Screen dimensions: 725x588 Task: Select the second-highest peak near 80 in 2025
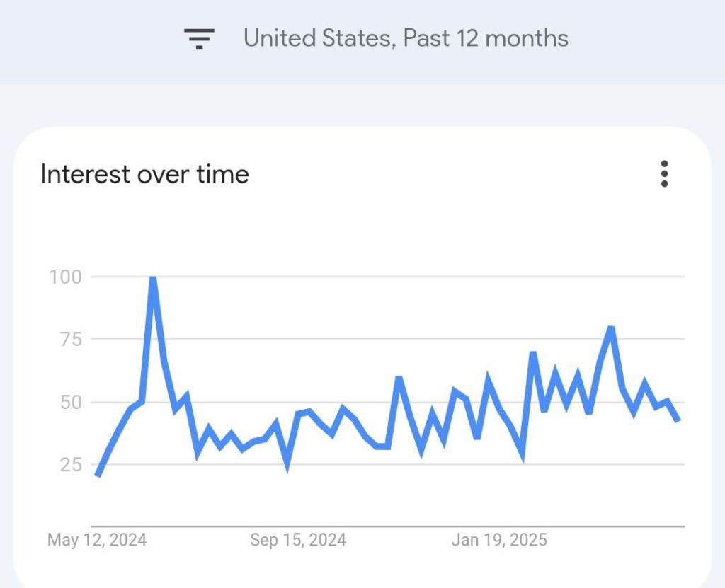tap(610, 328)
